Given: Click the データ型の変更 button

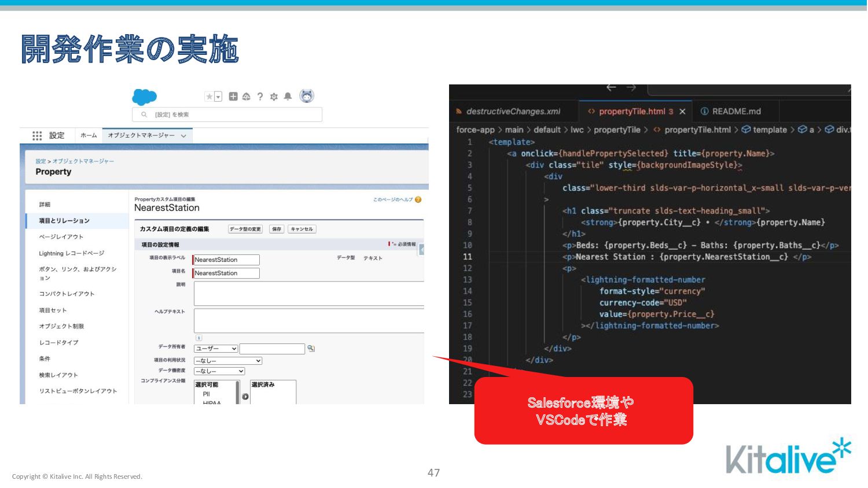Looking at the screenshot, I should (245, 230).
